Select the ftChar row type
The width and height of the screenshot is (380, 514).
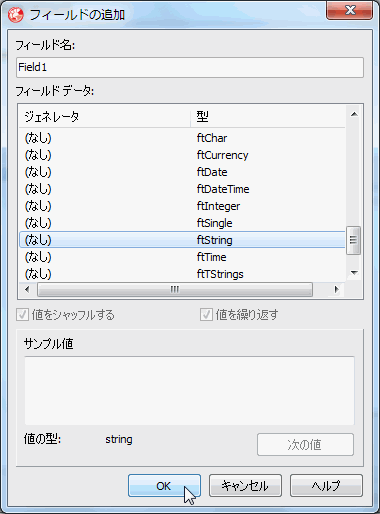(x=212, y=138)
